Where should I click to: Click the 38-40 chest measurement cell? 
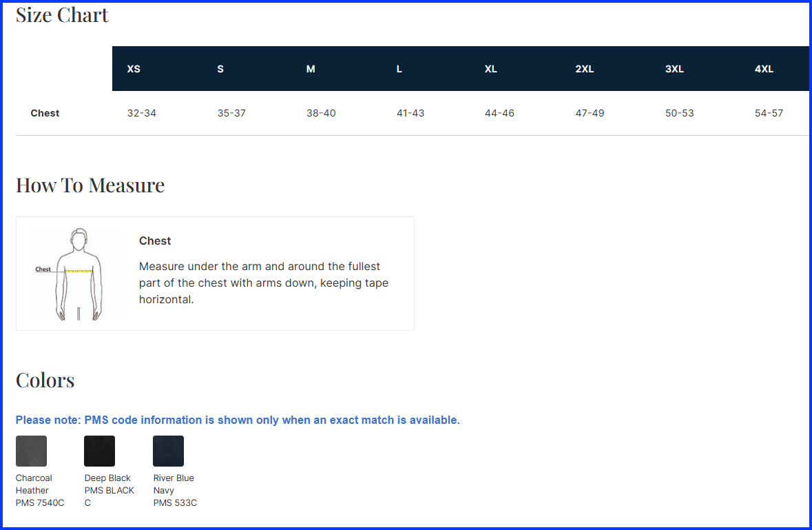(321, 113)
